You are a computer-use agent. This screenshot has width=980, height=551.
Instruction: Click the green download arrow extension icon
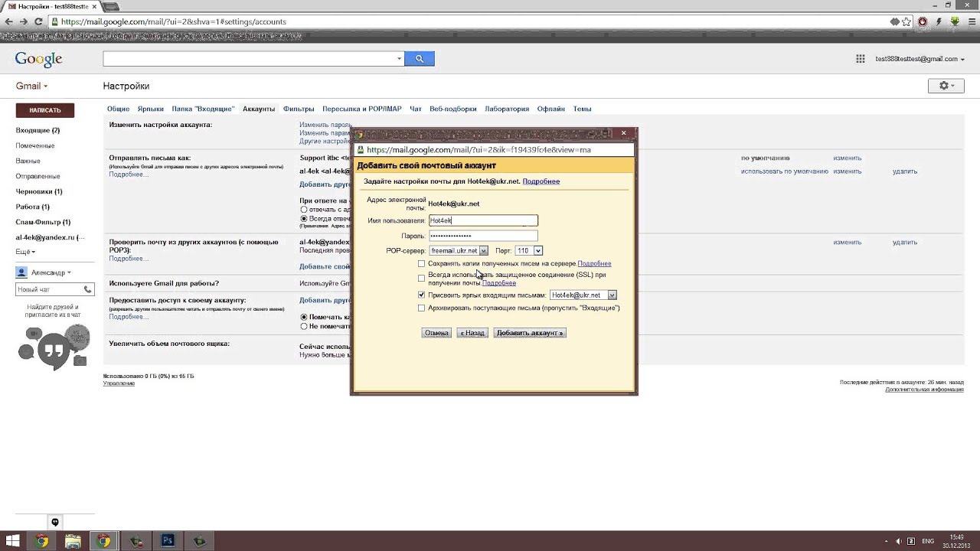(x=955, y=21)
